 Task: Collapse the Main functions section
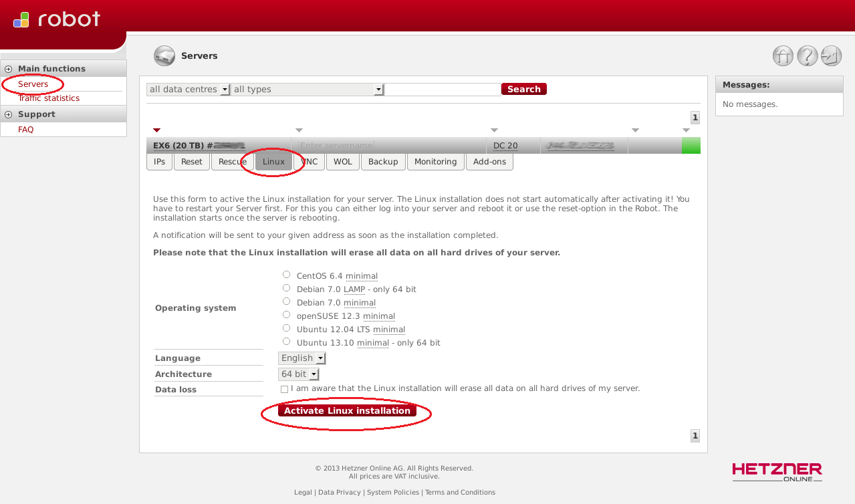pyautogui.click(x=9, y=69)
